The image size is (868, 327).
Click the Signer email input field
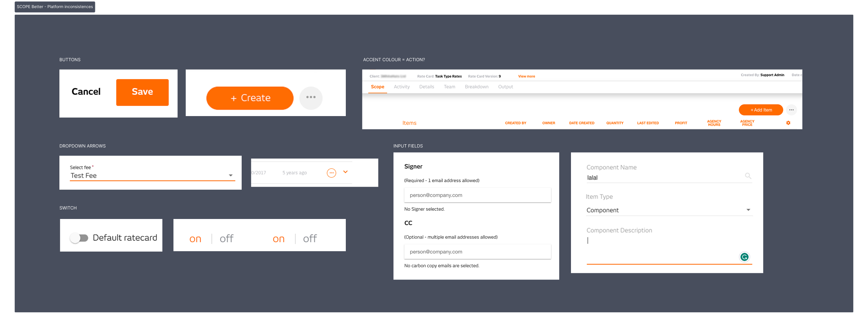pyautogui.click(x=477, y=195)
